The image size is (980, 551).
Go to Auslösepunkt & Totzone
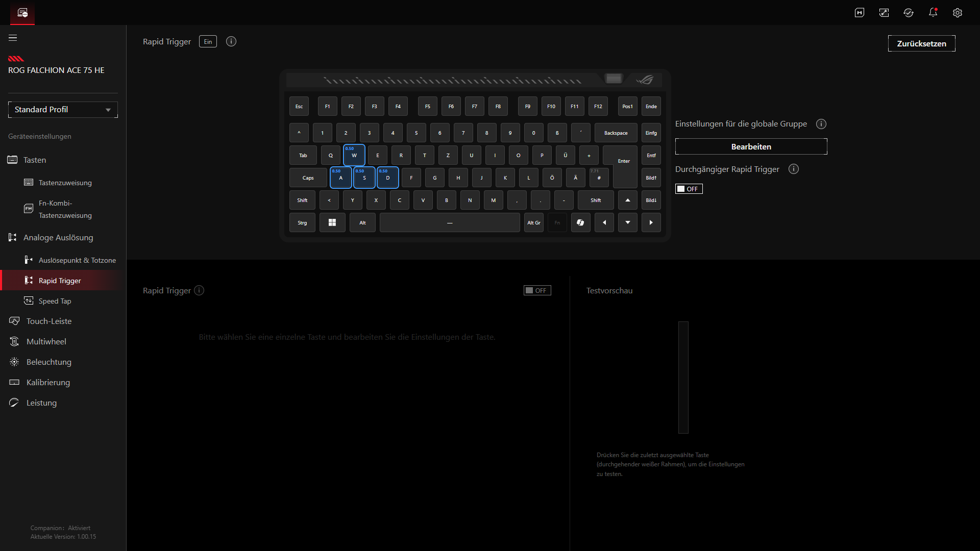pyautogui.click(x=77, y=260)
